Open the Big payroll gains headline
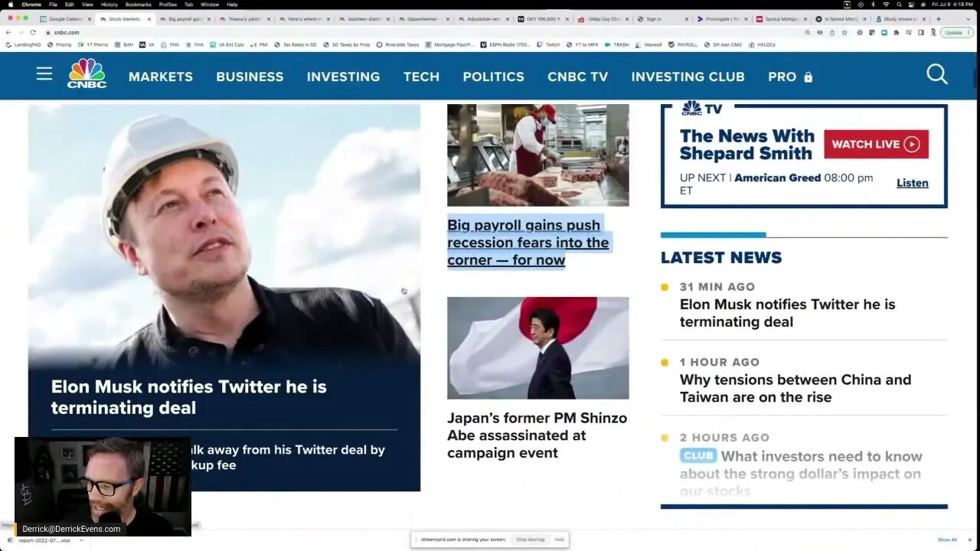This screenshot has height=551, width=980. point(528,243)
